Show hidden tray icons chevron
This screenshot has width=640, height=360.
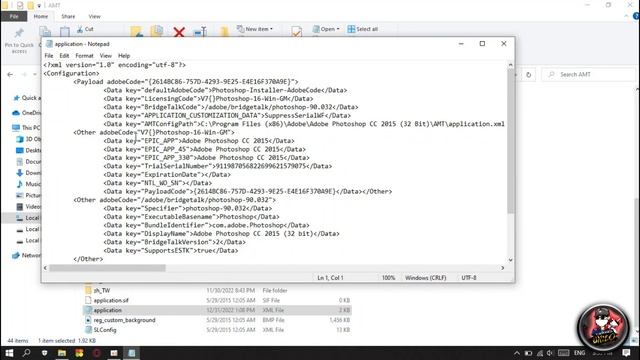pyautogui.click(x=517, y=353)
